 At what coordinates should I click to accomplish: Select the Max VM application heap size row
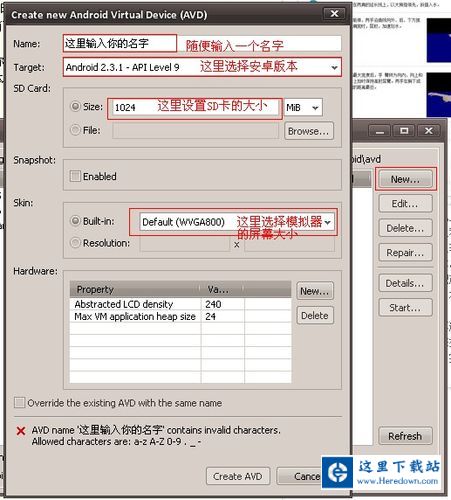click(180, 316)
